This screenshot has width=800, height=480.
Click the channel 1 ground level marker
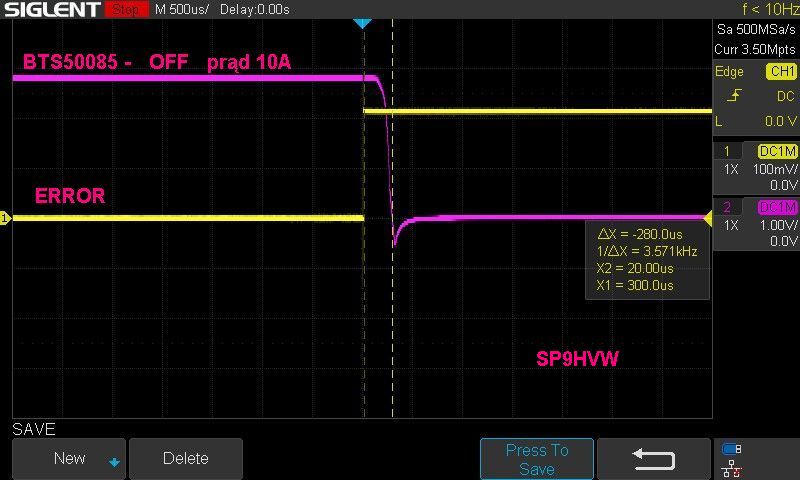coord(5,218)
